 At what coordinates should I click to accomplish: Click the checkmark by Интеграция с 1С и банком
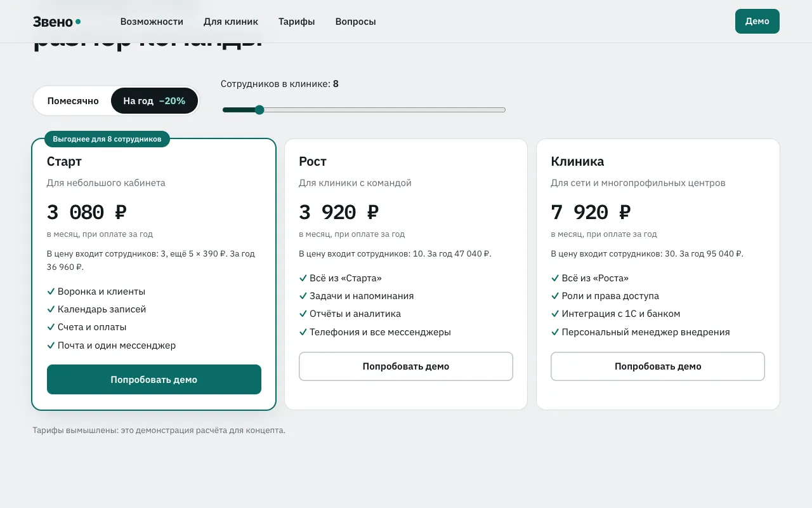pos(555,314)
